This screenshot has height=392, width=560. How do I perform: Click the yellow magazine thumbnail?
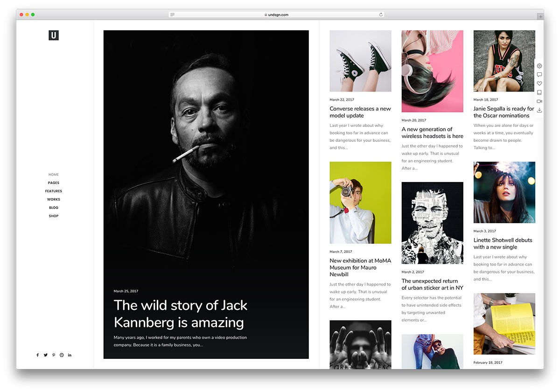504,324
